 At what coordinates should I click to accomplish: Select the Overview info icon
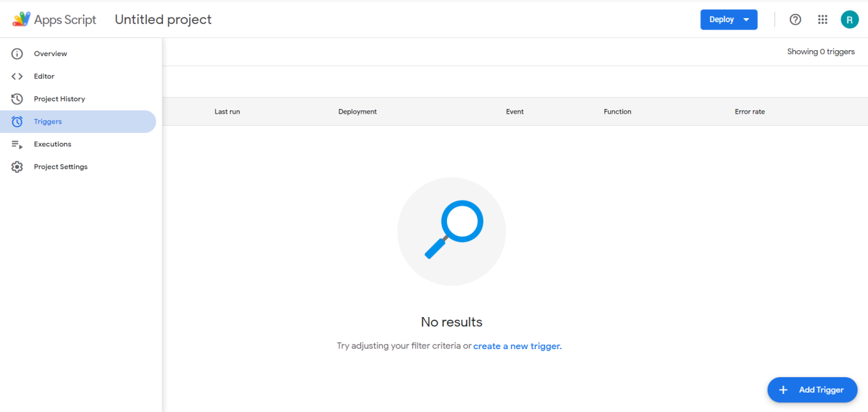tap(17, 54)
